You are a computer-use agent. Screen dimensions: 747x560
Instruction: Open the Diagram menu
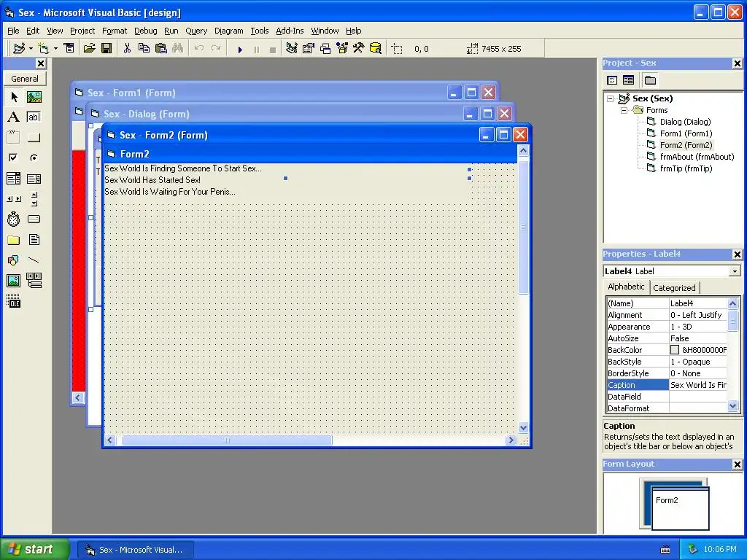[x=228, y=31]
